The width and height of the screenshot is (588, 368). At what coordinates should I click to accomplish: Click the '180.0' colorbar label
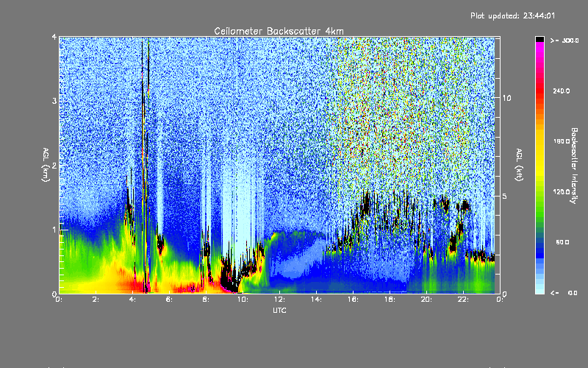pyautogui.click(x=562, y=141)
